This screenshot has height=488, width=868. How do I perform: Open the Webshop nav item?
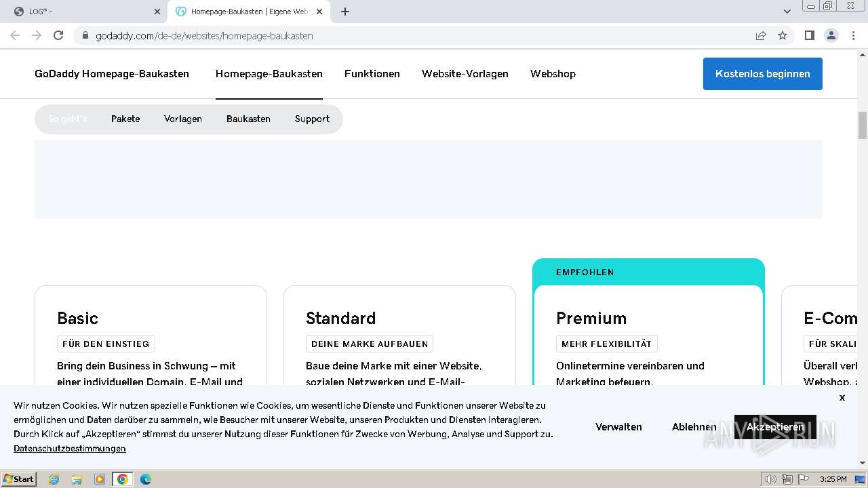(553, 74)
